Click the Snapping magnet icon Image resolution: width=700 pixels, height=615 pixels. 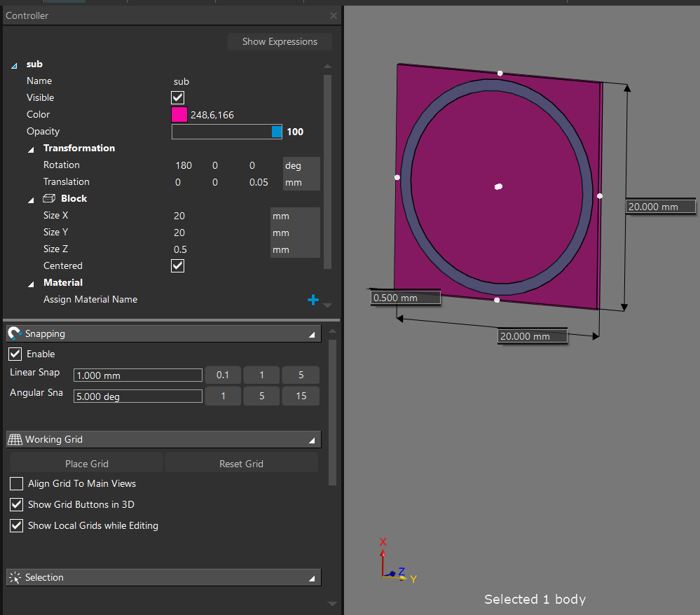15,334
